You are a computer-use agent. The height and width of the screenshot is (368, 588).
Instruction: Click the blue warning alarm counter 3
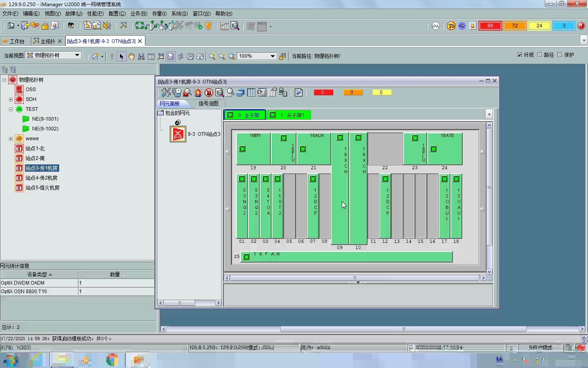click(x=564, y=26)
